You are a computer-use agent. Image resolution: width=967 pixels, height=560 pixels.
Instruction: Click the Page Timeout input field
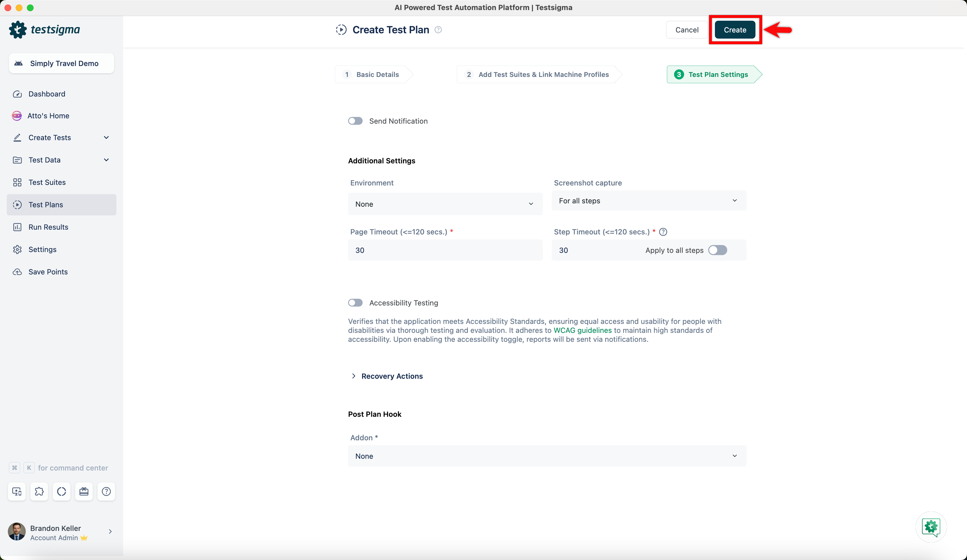click(445, 250)
